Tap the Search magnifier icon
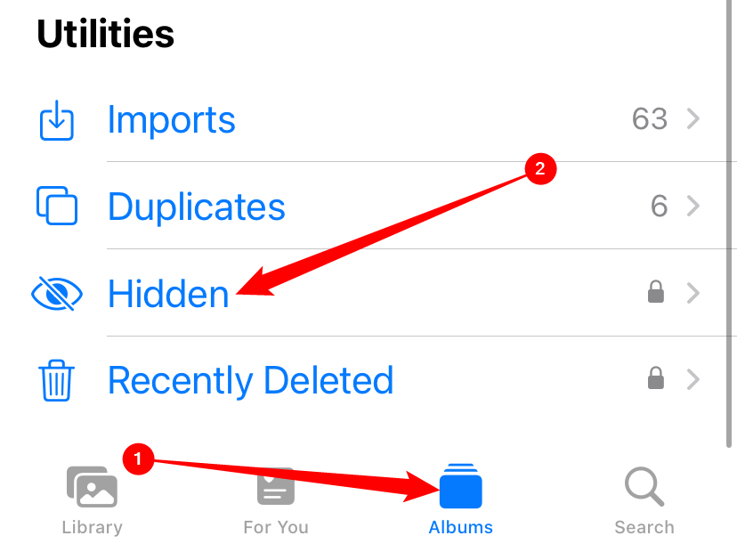 (644, 487)
